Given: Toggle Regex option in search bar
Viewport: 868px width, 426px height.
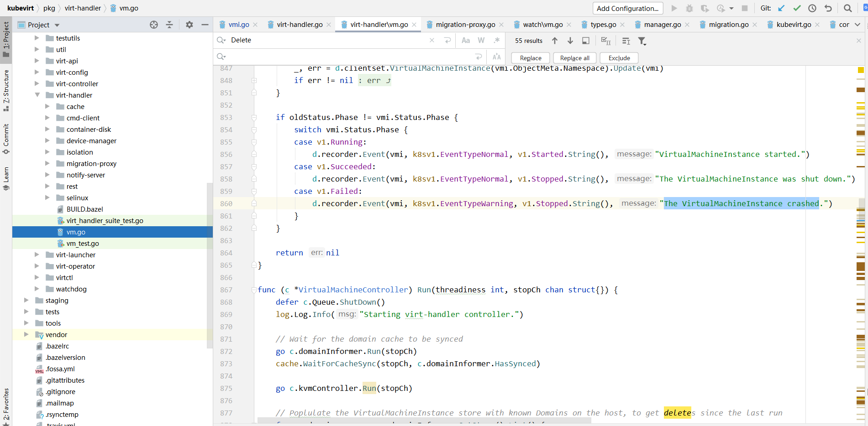Looking at the screenshot, I should coord(497,40).
